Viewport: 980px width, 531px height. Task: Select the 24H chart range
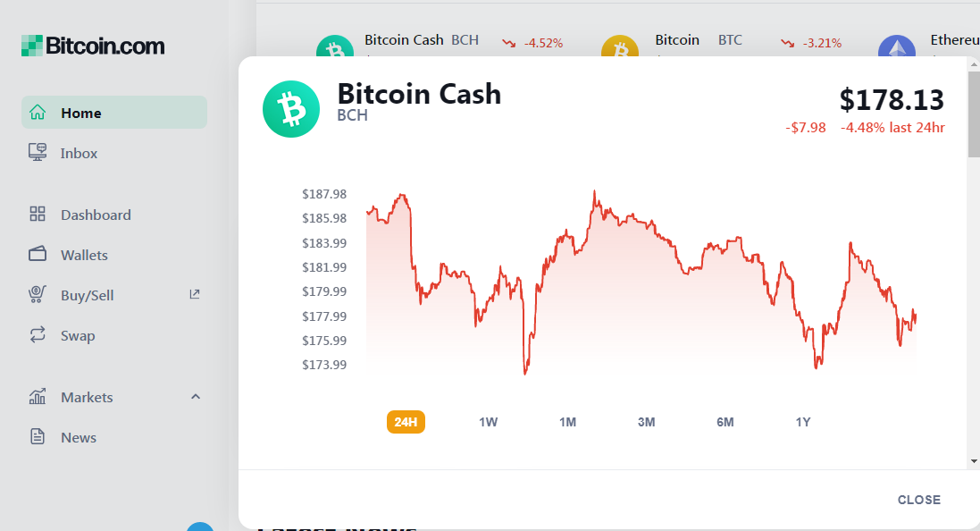click(406, 422)
